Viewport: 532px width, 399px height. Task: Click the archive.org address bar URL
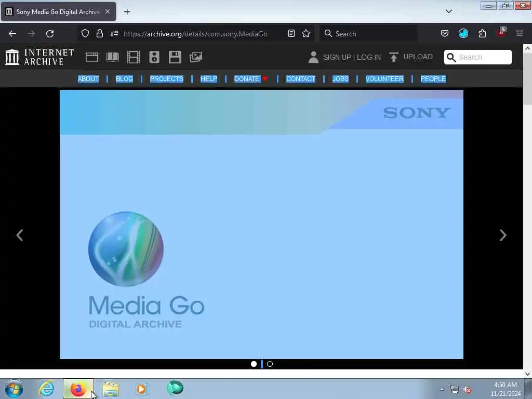point(195,34)
